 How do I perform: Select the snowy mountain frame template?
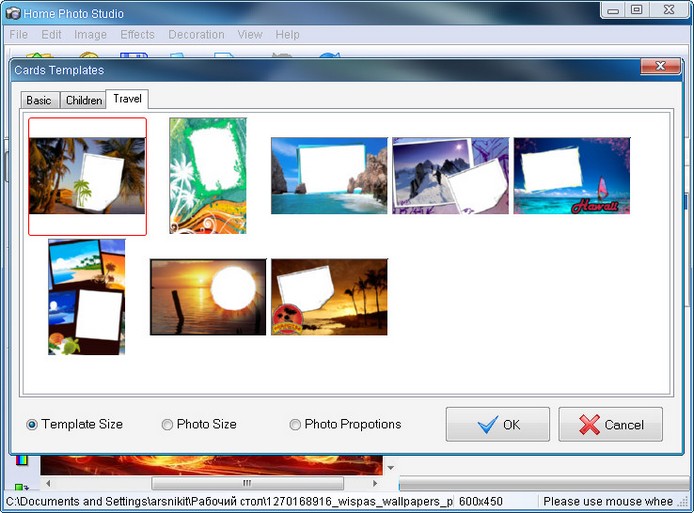(450, 175)
